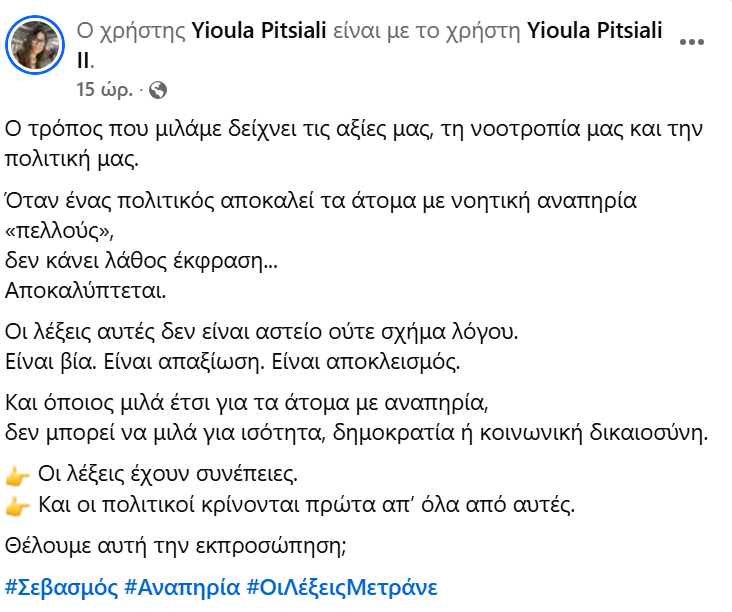This screenshot has width=732, height=612.
Task: Click the globe public privacy icon
Action: [158, 91]
